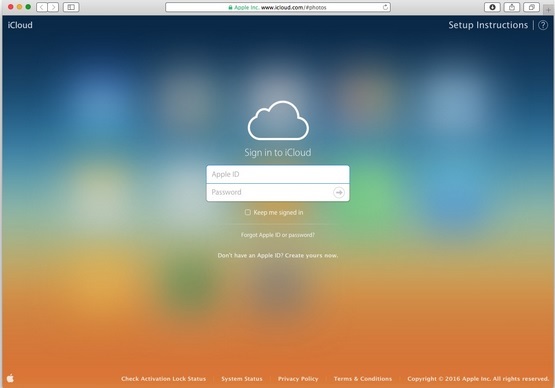Show all tabs with the tab overview icon
The height and width of the screenshot is (388, 555).
[x=531, y=7]
